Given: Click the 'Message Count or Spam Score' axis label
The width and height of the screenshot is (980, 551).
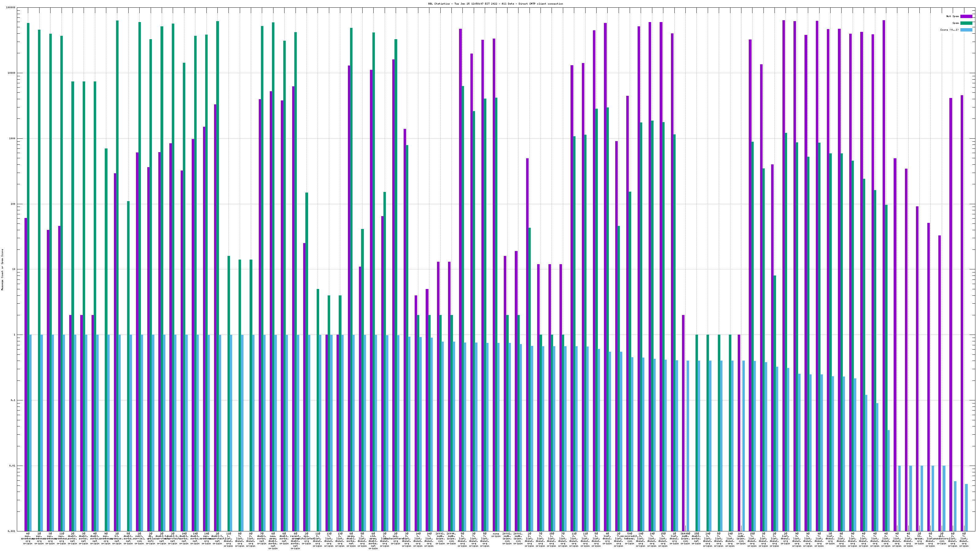Looking at the screenshot, I should point(2,269).
